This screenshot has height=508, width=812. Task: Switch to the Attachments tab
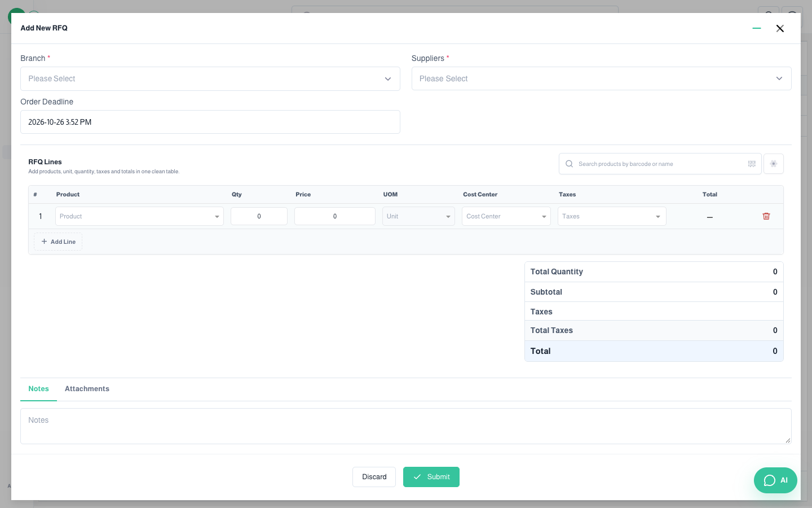tap(87, 389)
